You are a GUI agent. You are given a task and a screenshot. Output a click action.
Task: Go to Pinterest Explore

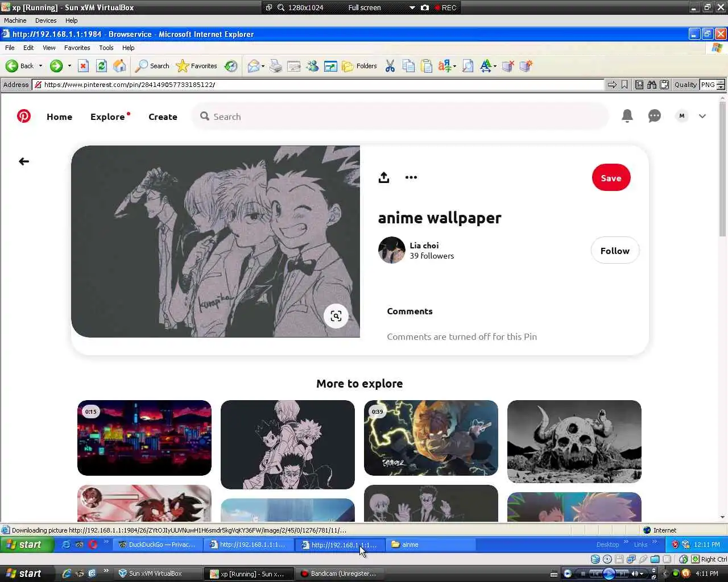tap(107, 117)
